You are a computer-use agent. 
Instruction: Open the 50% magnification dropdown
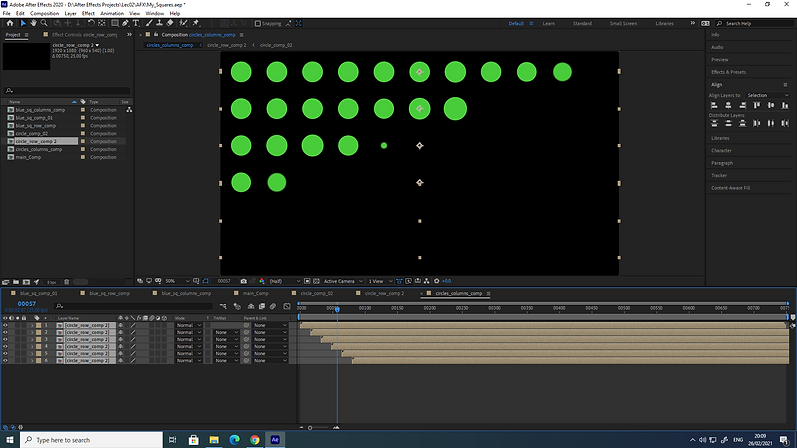177,281
